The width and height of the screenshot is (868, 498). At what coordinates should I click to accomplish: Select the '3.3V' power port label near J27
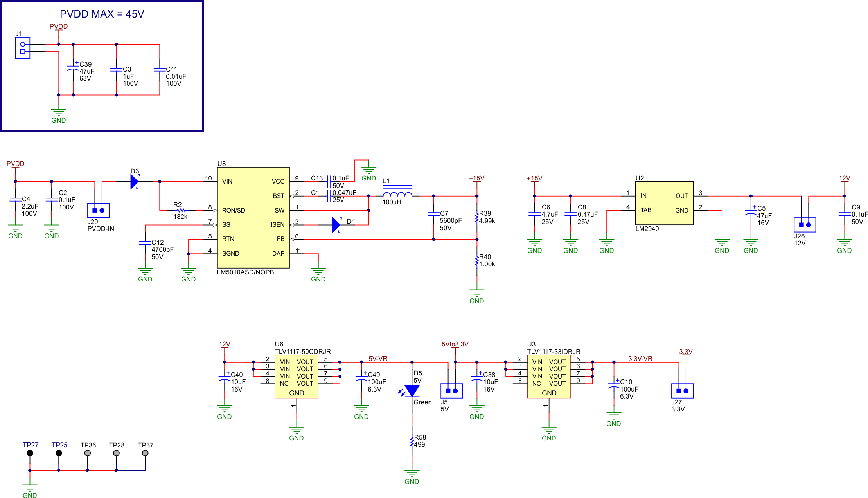(x=686, y=352)
